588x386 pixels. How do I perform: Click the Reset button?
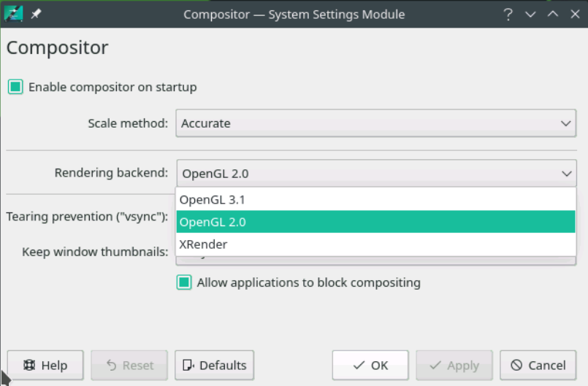(x=129, y=365)
